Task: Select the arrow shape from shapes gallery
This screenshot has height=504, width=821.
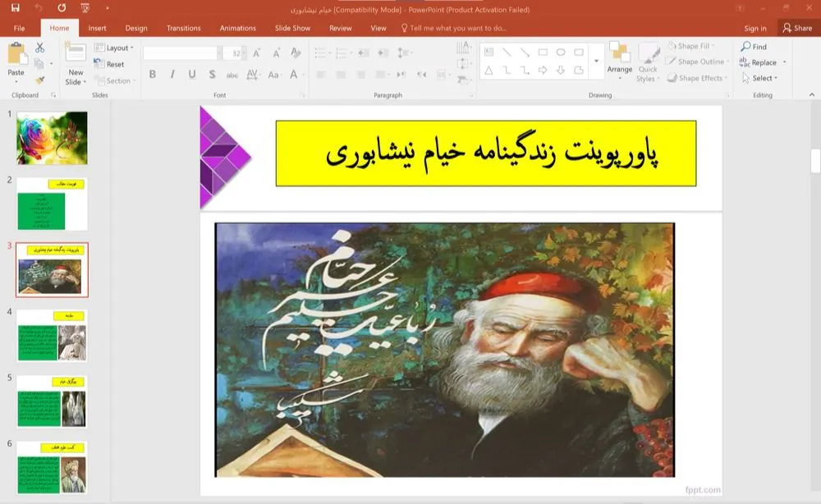Action: point(544,70)
